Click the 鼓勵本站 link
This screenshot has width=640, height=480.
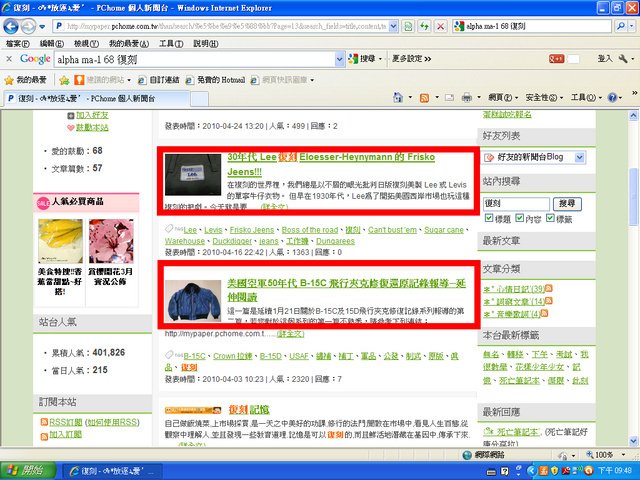(92, 127)
